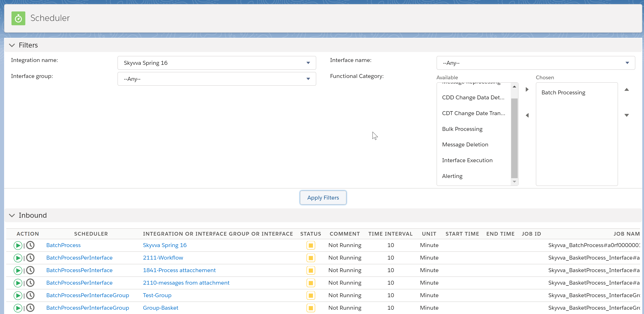The image size is (644, 314).
Task: Run the 1841-Process attachement interface job
Action: click(x=18, y=270)
